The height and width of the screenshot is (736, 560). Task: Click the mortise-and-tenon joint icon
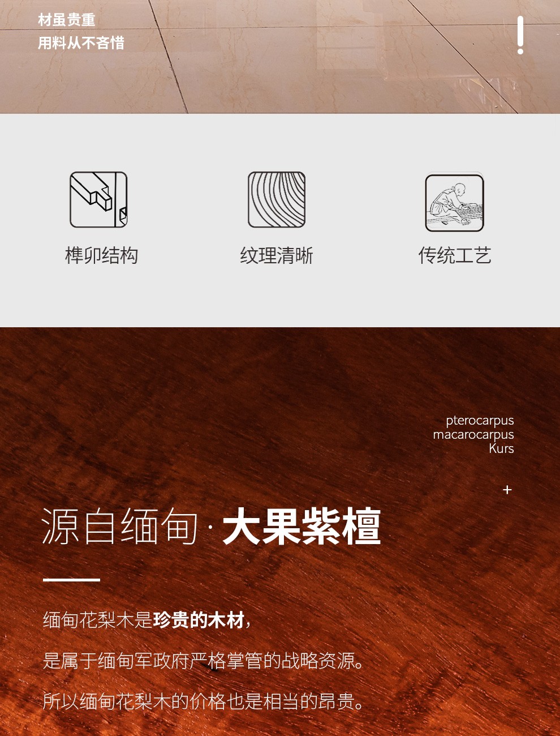(98, 200)
